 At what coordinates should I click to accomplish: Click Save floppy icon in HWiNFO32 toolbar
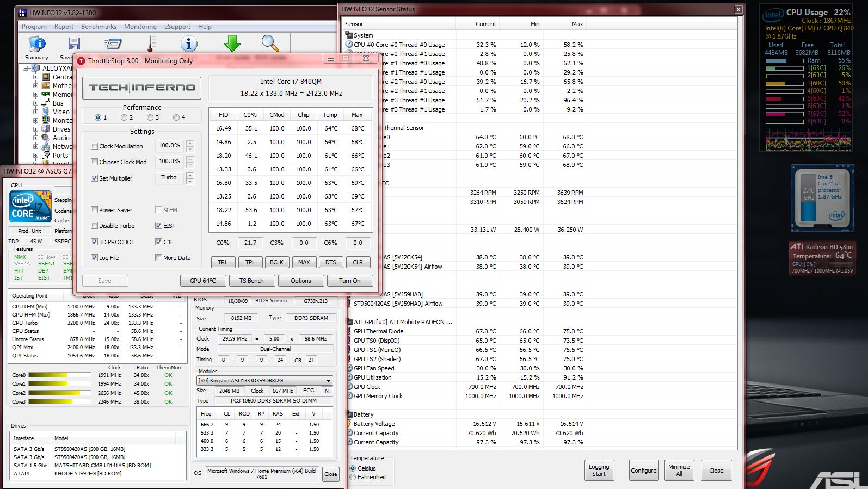pos(74,44)
